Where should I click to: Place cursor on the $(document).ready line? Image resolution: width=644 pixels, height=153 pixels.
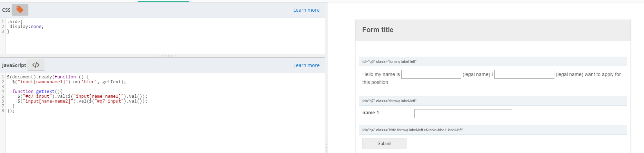[48, 77]
